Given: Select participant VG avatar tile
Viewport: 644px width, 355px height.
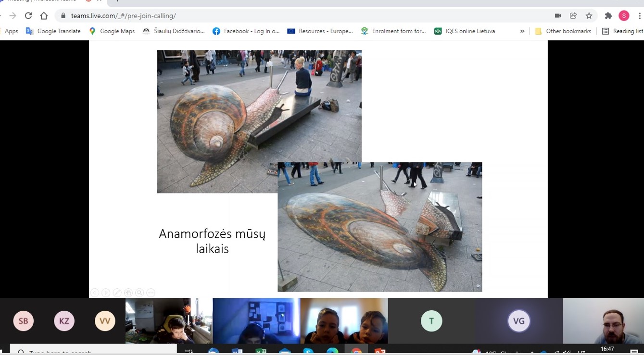Looking at the screenshot, I should tap(518, 321).
